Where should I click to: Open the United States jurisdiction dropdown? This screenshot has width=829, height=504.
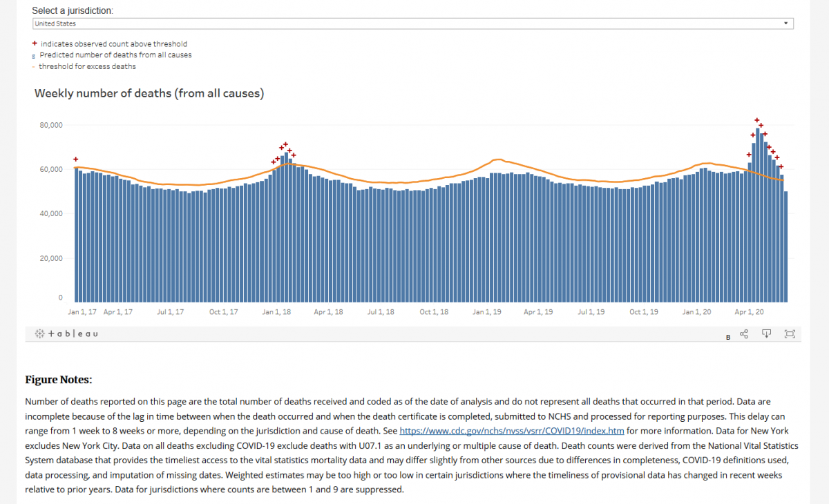[412, 23]
